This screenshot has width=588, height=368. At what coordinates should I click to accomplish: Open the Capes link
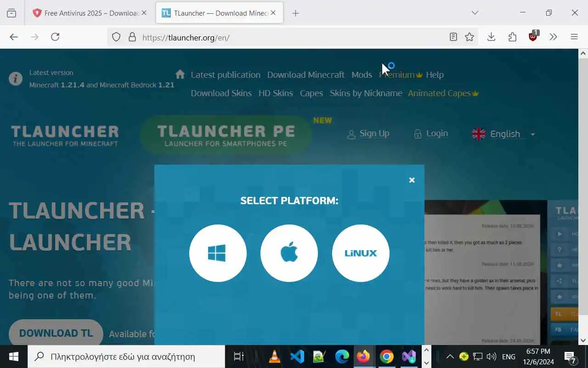click(311, 93)
